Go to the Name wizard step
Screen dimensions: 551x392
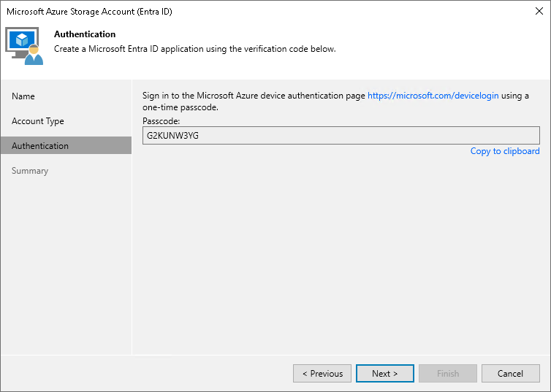[23, 96]
